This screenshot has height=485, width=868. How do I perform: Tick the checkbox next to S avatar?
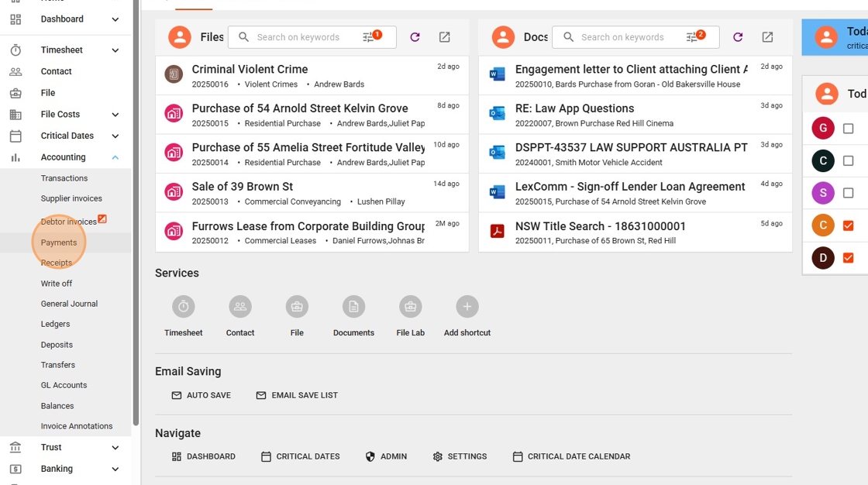848,193
